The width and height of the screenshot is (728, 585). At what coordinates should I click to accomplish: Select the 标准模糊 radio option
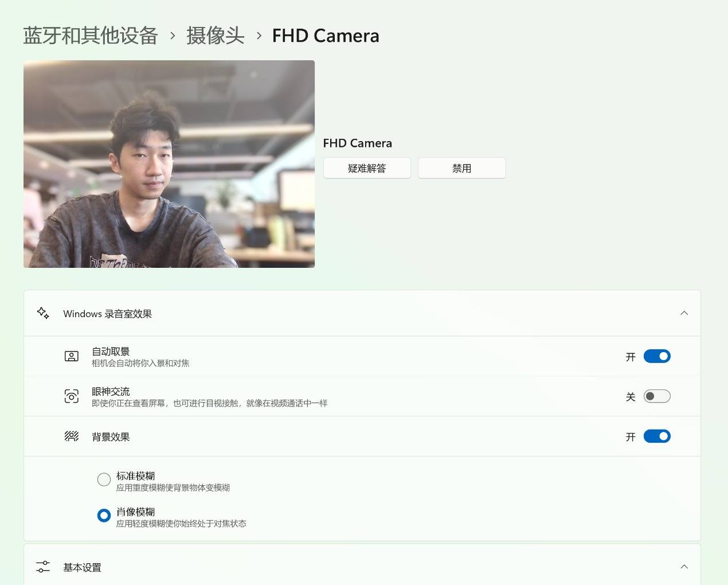pyautogui.click(x=104, y=479)
